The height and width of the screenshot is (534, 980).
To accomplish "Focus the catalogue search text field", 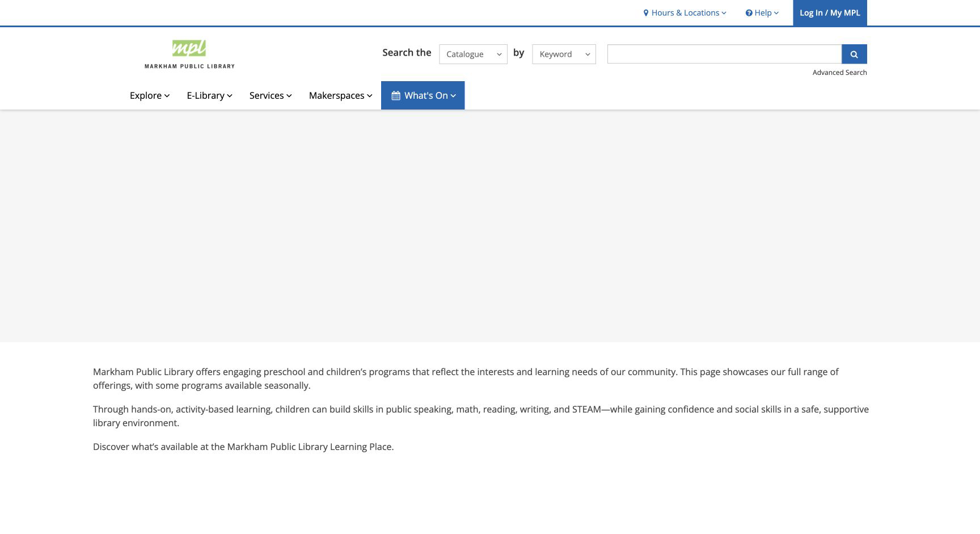I will [x=724, y=54].
